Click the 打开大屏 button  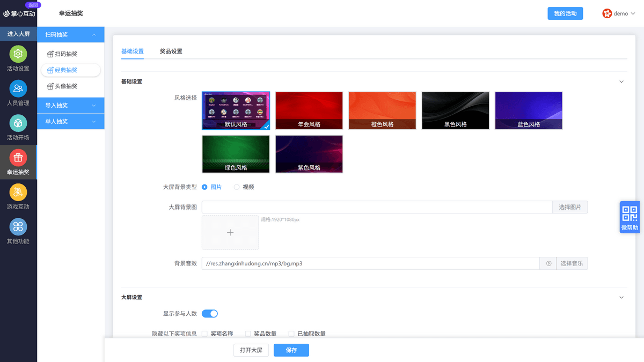point(251,350)
